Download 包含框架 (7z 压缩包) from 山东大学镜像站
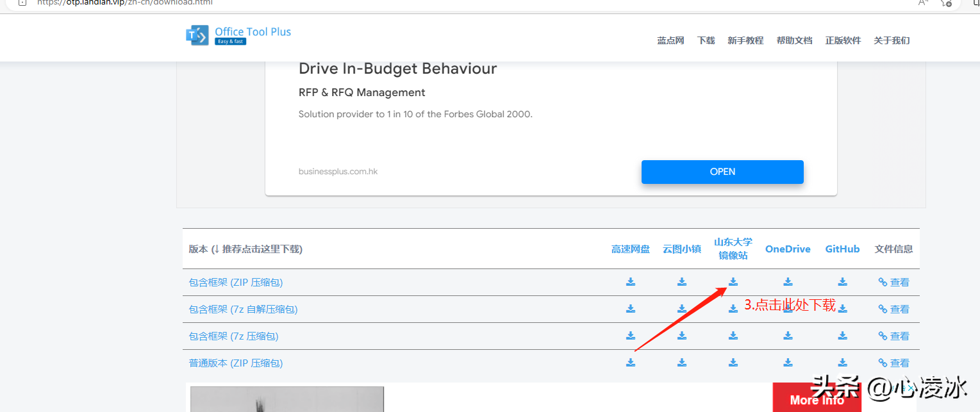This screenshot has height=412, width=980. (x=733, y=336)
